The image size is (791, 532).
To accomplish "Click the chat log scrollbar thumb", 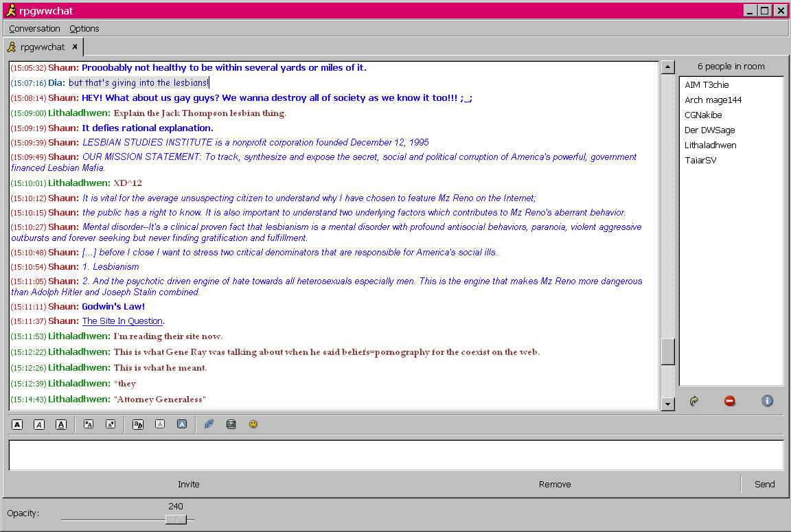I will click(x=668, y=351).
